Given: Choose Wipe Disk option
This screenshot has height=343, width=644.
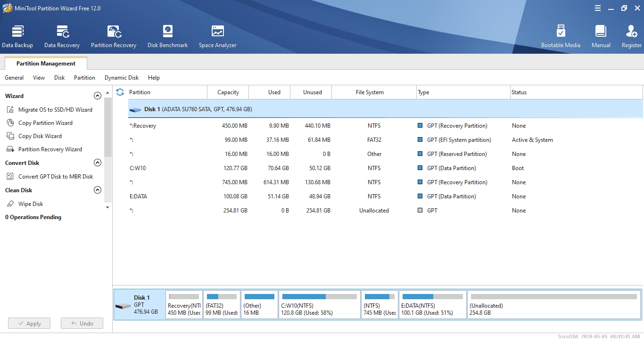Looking at the screenshot, I should [25, 204].
